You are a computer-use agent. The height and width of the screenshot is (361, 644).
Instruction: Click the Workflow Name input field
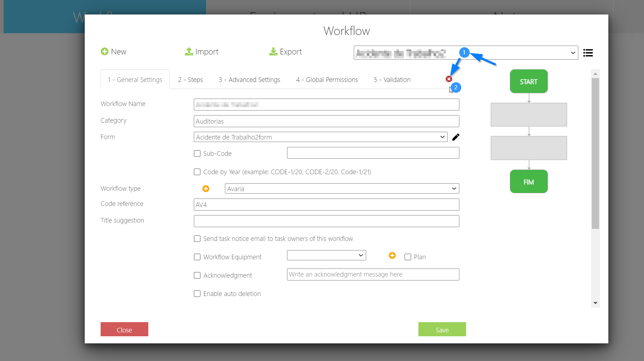click(326, 105)
